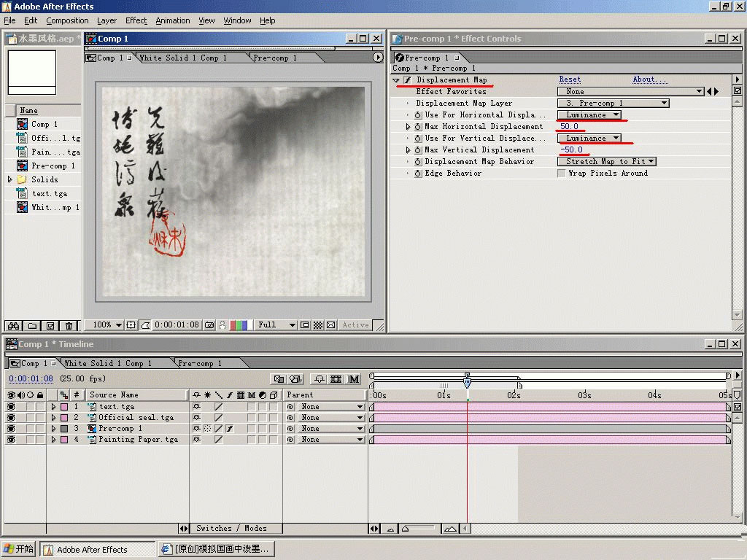Viewport: 747px width, 560px height.
Task: Open the Composition menu
Action: pyautogui.click(x=67, y=20)
